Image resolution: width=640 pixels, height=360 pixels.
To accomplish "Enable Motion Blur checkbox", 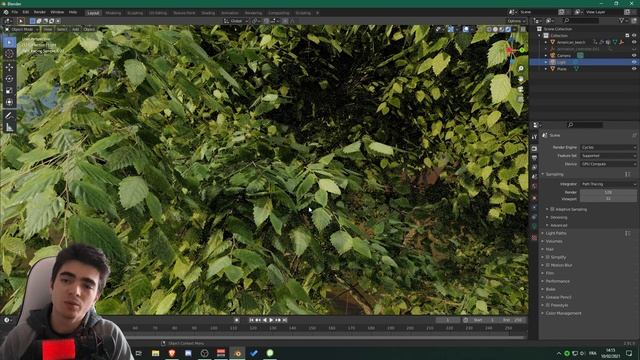I will pyautogui.click(x=548, y=265).
